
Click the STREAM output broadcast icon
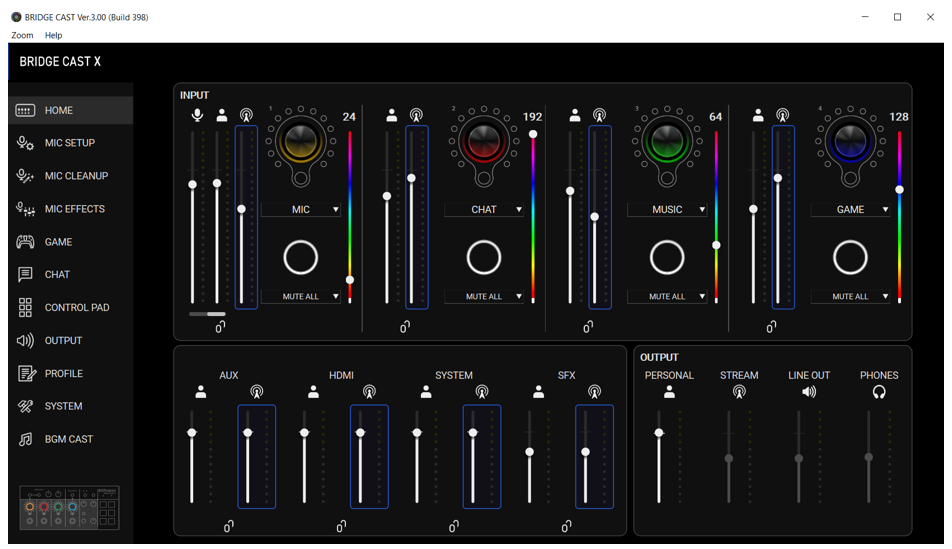point(739,392)
